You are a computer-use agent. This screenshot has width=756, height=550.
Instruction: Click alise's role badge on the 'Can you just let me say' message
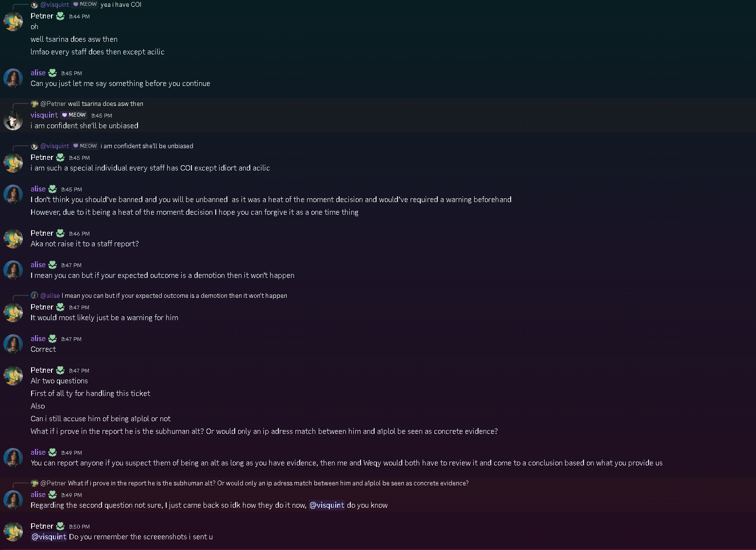52,73
